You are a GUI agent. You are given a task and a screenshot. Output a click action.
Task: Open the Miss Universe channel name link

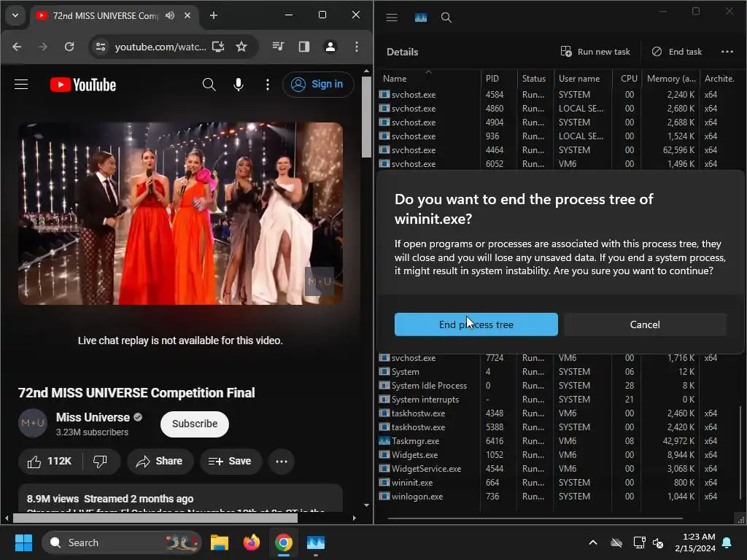click(93, 417)
